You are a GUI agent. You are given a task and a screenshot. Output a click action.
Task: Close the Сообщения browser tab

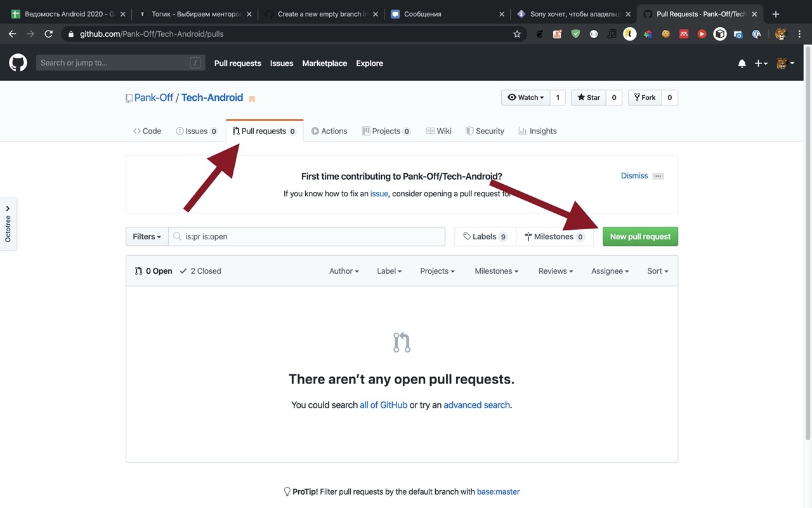(x=502, y=14)
